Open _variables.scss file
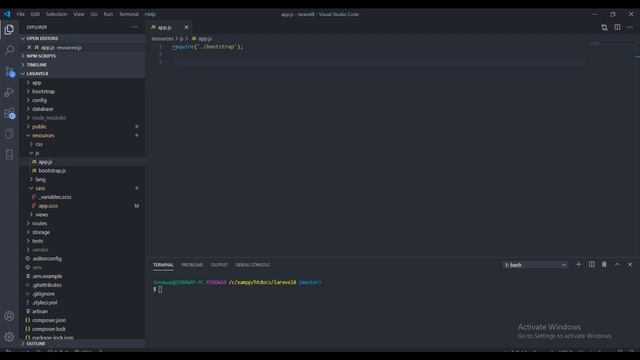The height and width of the screenshot is (360, 640). click(x=82, y=197)
